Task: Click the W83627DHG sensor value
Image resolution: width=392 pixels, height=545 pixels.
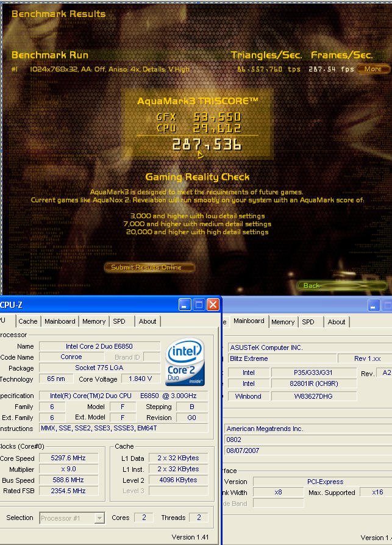Action: point(313,396)
